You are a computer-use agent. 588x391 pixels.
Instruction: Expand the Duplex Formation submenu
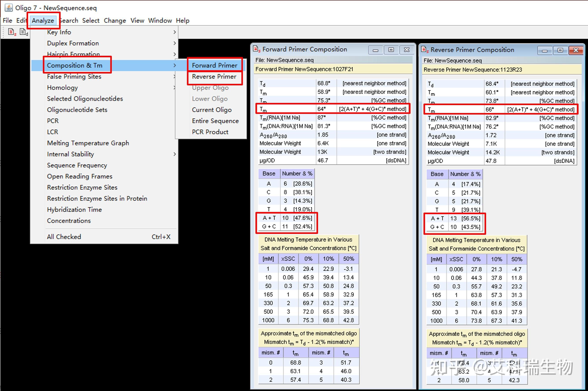pyautogui.click(x=104, y=43)
